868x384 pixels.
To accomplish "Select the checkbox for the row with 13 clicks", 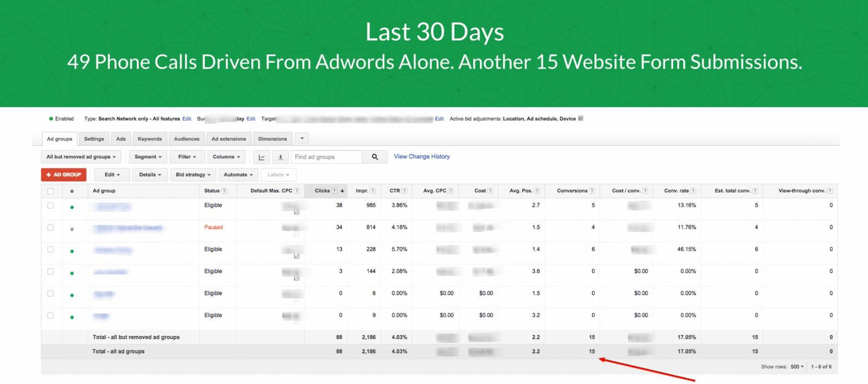I will tap(50, 249).
